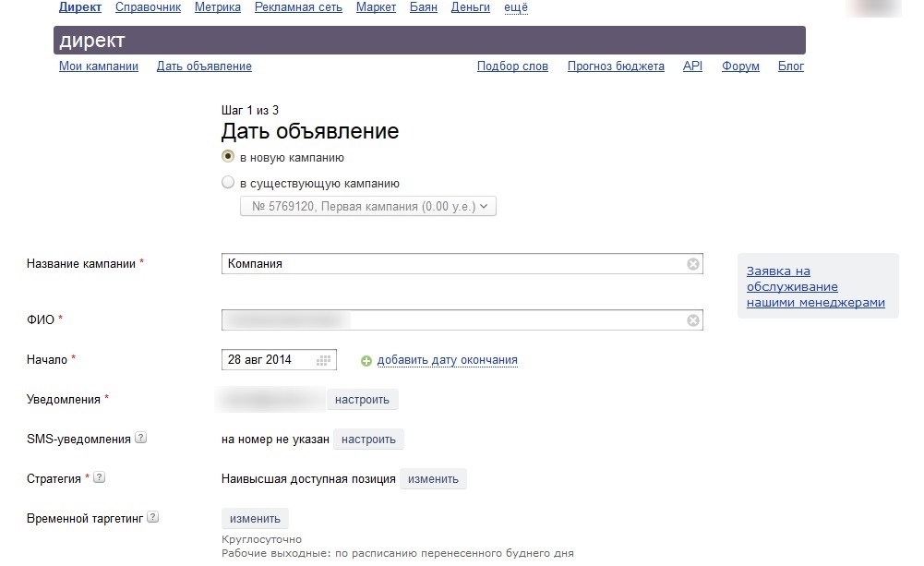The height and width of the screenshot is (566, 924).
Task: Open the Блог link
Action: 791,66
